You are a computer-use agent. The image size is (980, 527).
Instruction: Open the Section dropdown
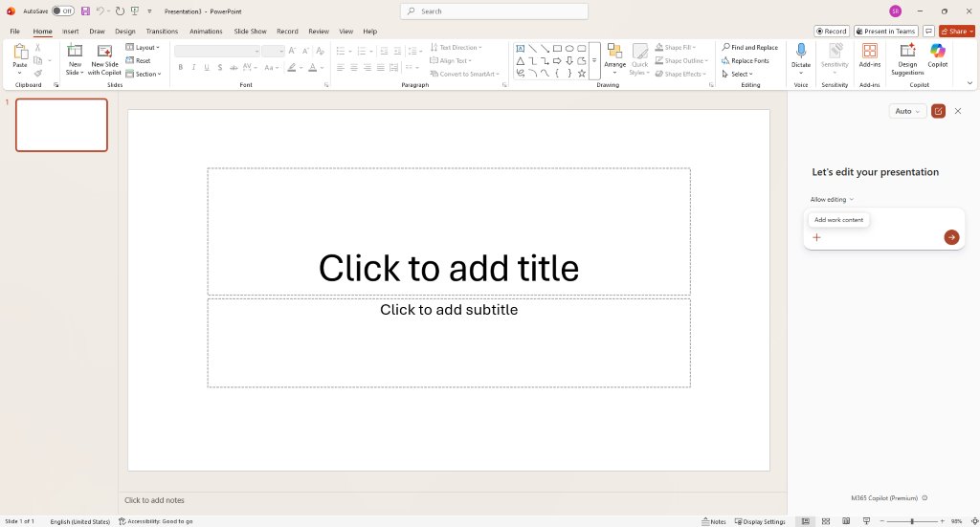144,74
